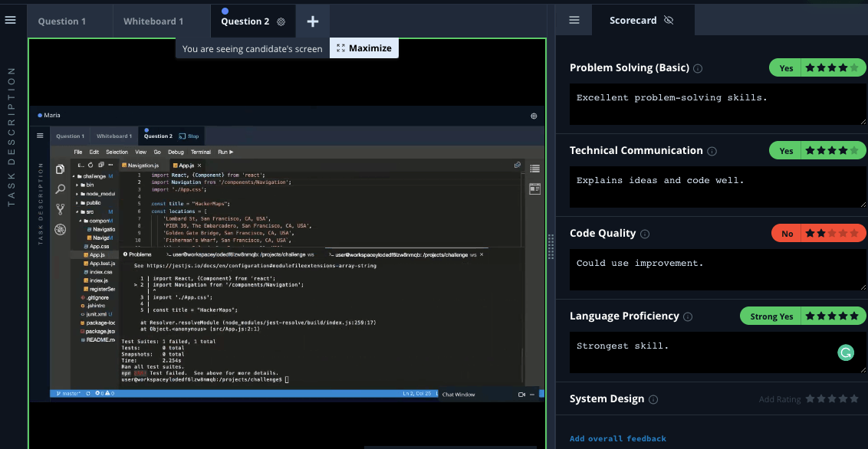This screenshot has height=449, width=868.
Task: Click collapse-all icon in Explorer header
Action: point(100,165)
